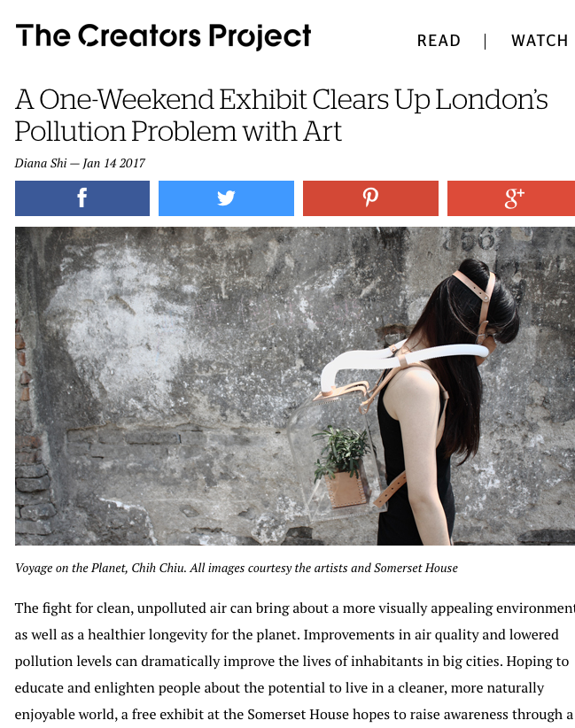This screenshot has height=728, width=575.
Task: Click the Facebook share icon
Action: tap(82, 197)
